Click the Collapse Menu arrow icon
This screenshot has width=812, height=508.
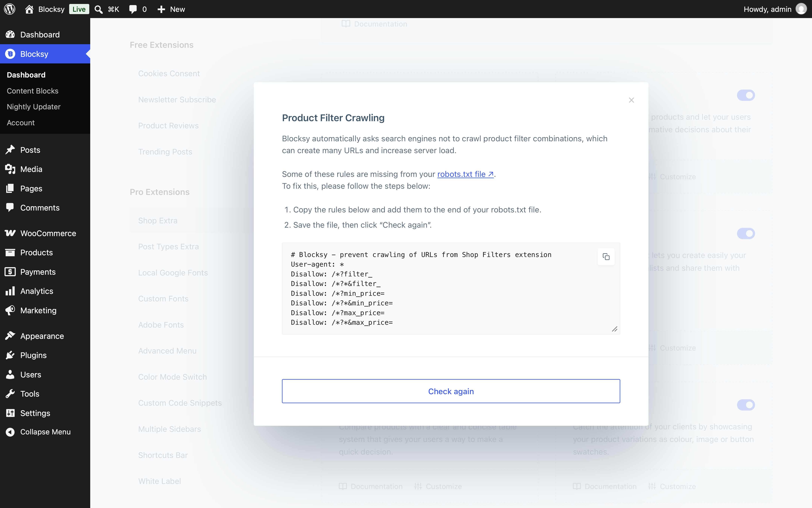[10, 432]
